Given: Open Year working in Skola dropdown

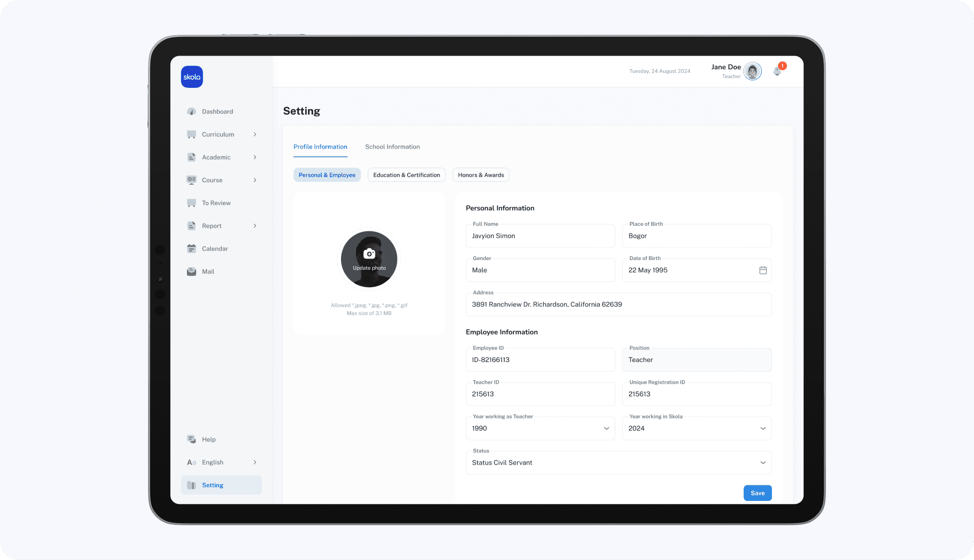Looking at the screenshot, I should pos(763,428).
